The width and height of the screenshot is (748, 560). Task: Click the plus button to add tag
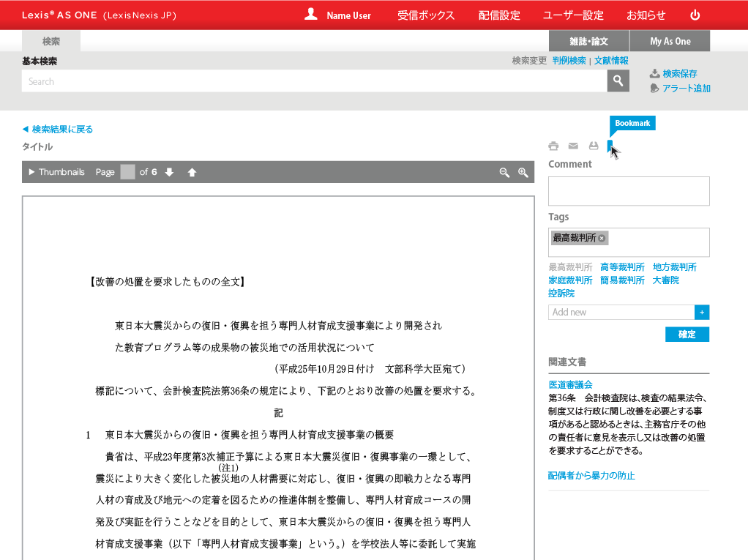click(x=702, y=312)
